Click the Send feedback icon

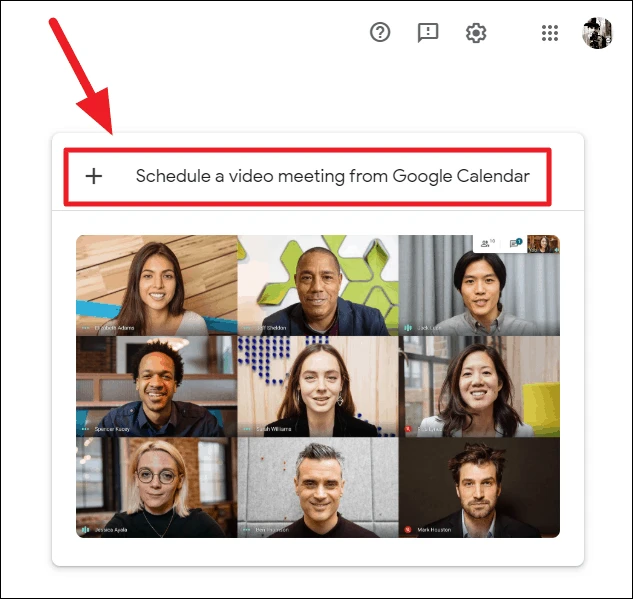coord(428,33)
